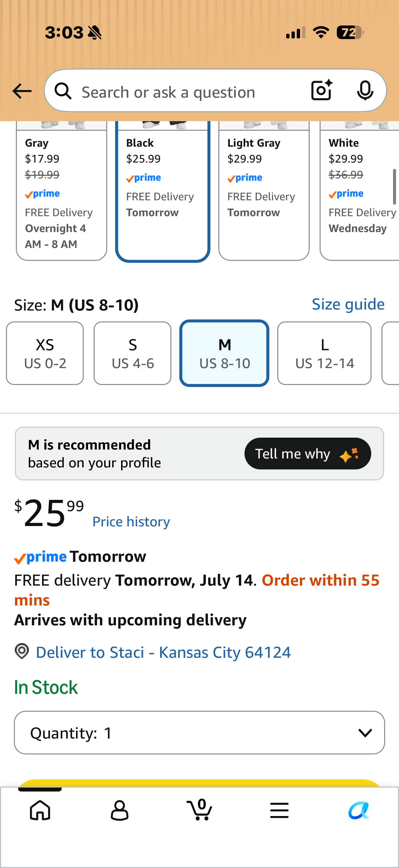Tap the microphone voice search icon
399x868 pixels.
tap(365, 91)
